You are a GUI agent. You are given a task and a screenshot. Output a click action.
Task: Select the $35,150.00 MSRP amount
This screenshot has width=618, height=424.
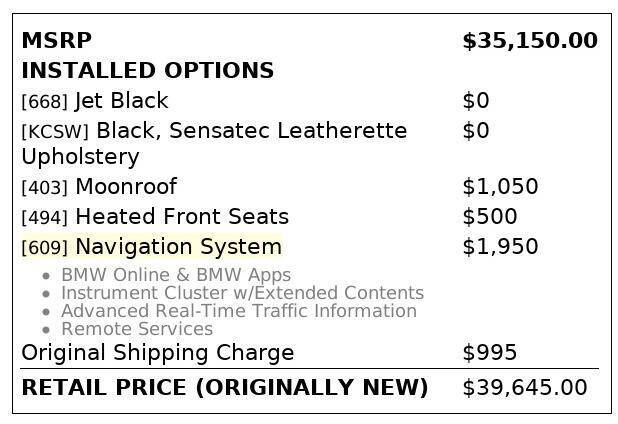(x=529, y=41)
